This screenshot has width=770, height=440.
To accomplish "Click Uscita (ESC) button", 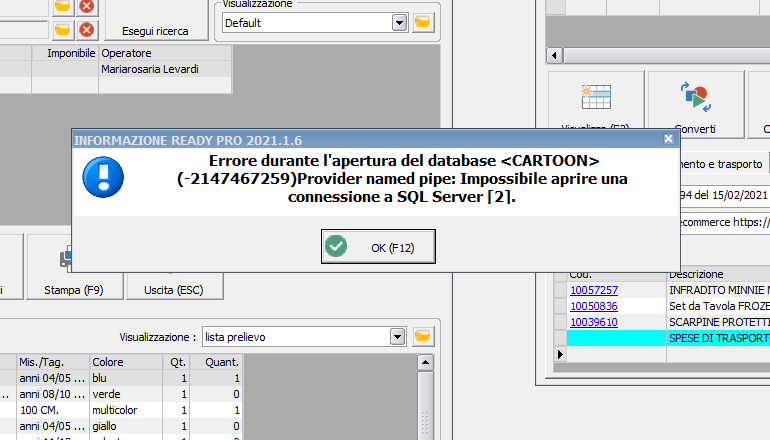I will tap(174, 285).
